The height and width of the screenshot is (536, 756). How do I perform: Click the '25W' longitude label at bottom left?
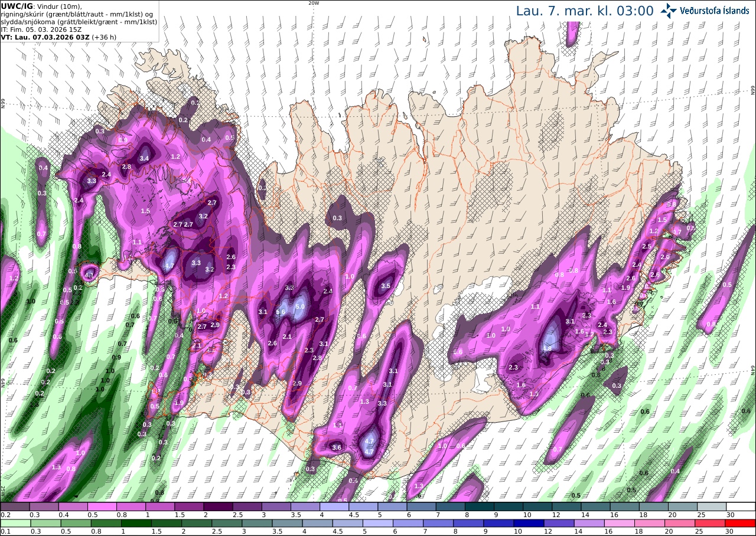tap(2, 491)
